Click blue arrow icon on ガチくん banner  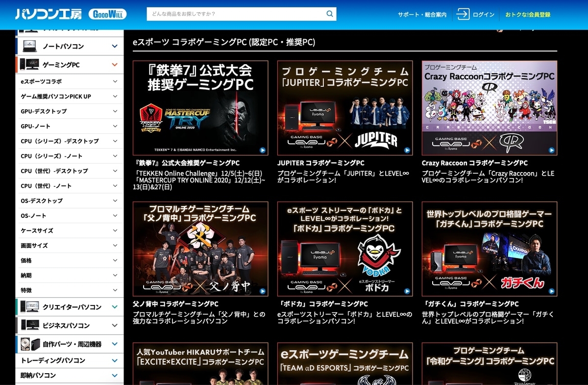(552, 291)
